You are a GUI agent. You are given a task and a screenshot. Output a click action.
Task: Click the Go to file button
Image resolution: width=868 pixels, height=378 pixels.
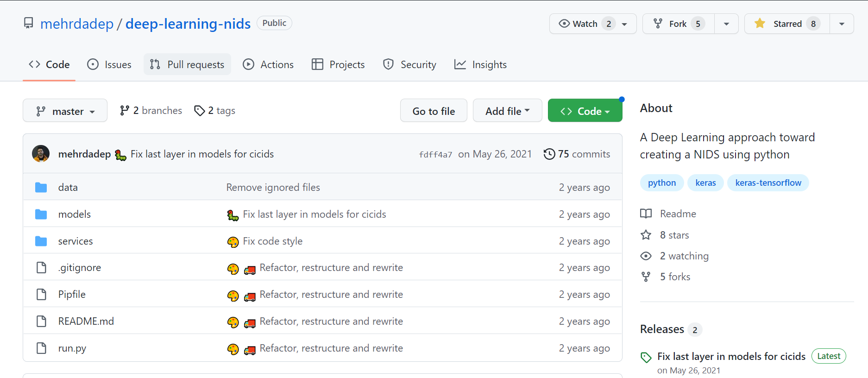tap(434, 111)
